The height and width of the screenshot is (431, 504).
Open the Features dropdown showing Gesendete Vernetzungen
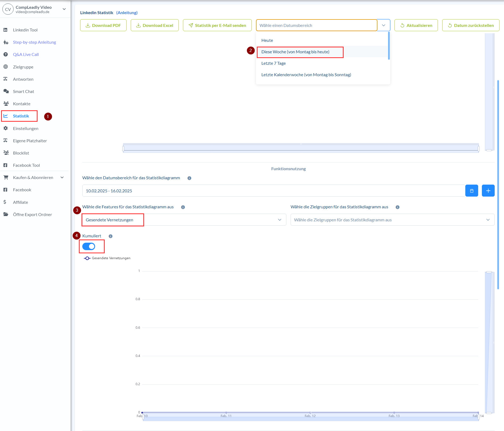tap(184, 220)
